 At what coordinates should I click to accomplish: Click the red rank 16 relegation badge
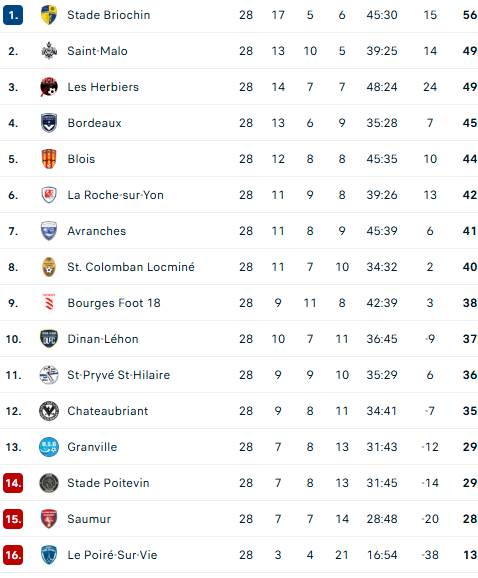[x=13, y=555]
